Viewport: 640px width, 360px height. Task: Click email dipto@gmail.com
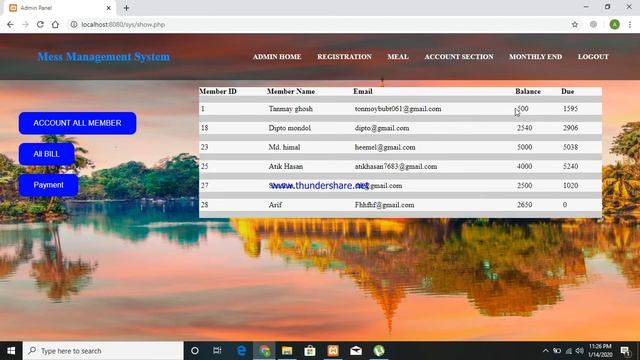pos(382,128)
